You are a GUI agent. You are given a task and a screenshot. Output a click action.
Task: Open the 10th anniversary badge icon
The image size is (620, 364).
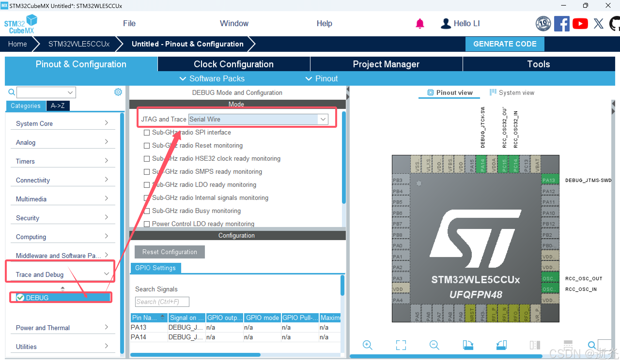(x=543, y=24)
